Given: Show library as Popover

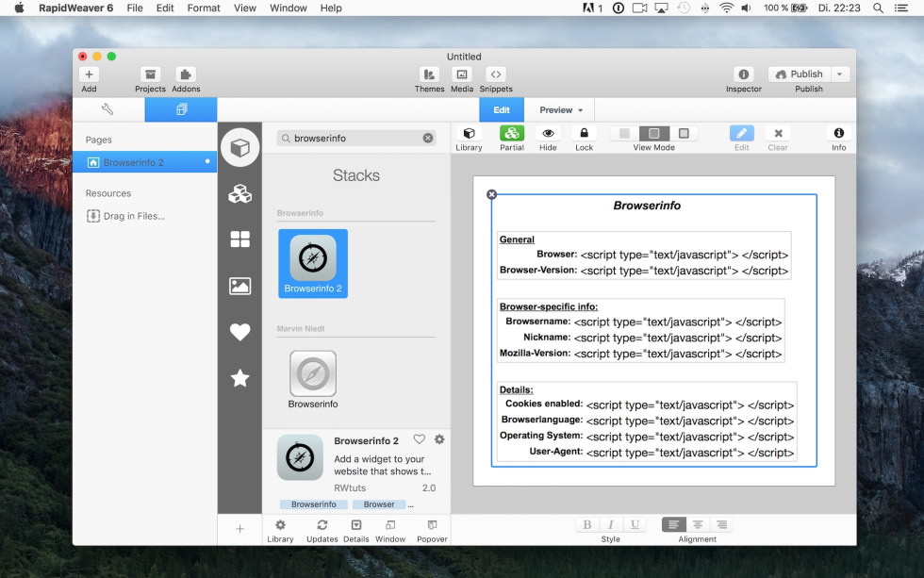Looking at the screenshot, I should [x=432, y=530].
